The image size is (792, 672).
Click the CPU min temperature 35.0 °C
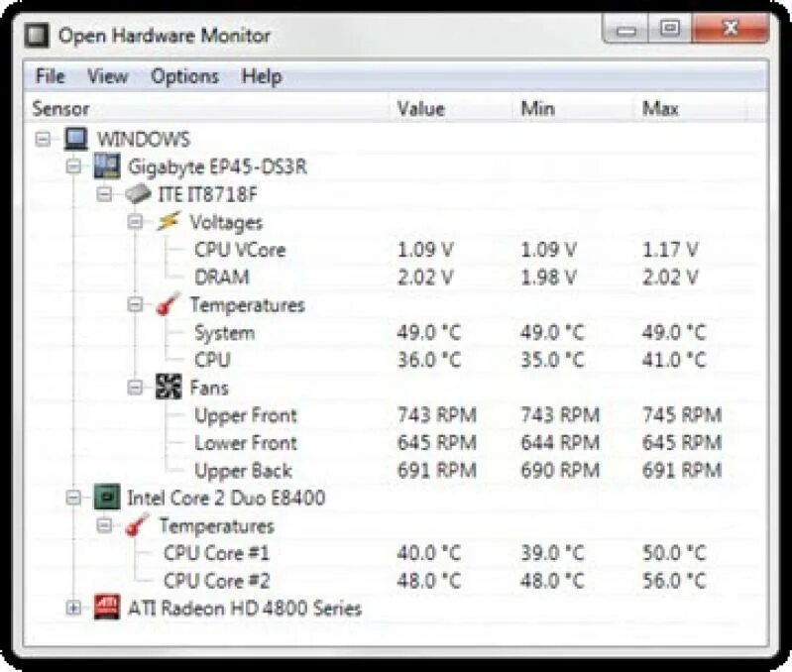pos(552,360)
